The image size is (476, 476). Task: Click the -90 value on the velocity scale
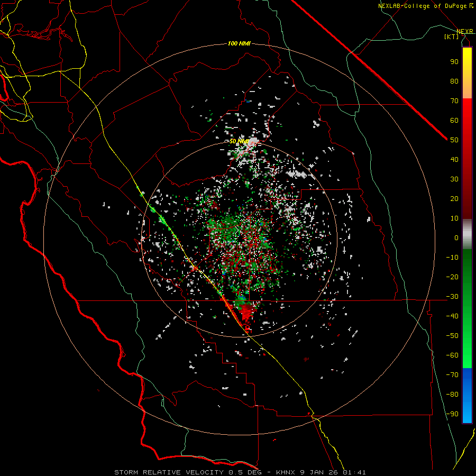(x=452, y=414)
